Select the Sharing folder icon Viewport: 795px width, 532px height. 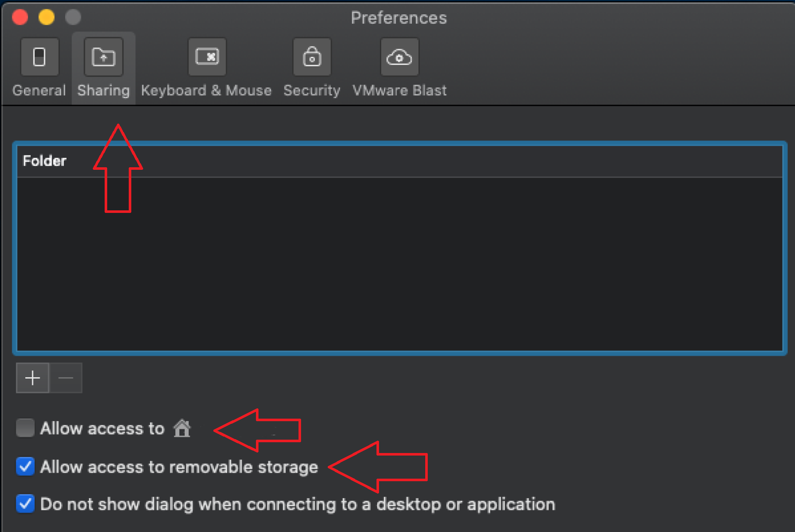click(x=104, y=56)
